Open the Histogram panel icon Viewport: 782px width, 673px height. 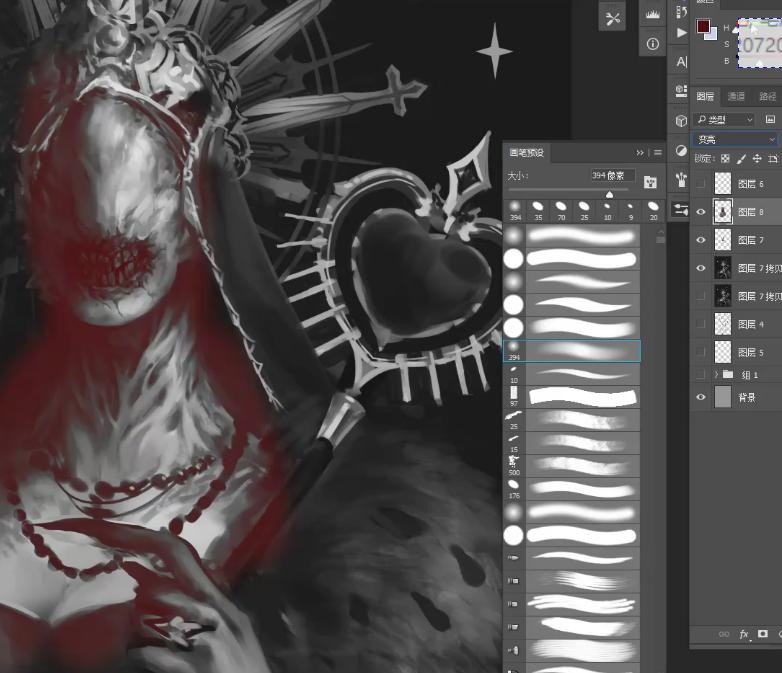tap(653, 14)
